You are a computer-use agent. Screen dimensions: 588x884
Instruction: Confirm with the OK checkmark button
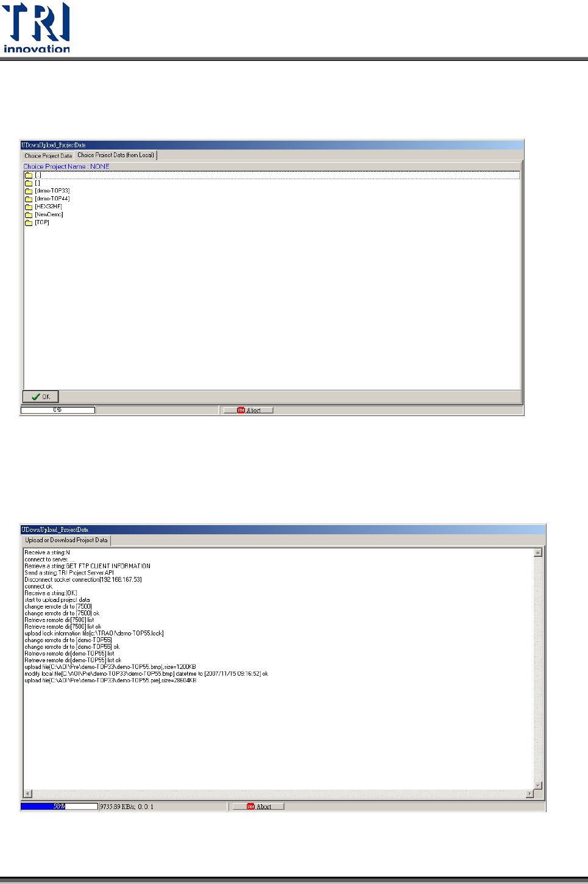[41, 397]
